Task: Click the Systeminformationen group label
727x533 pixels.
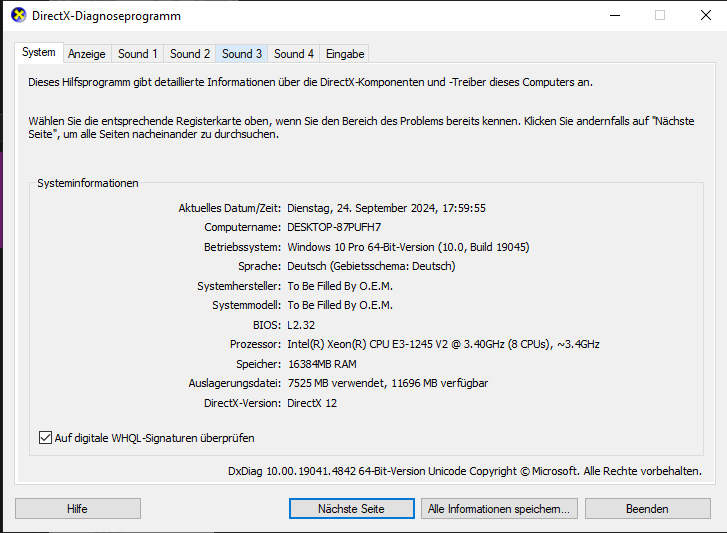Action: coord(88,183)
